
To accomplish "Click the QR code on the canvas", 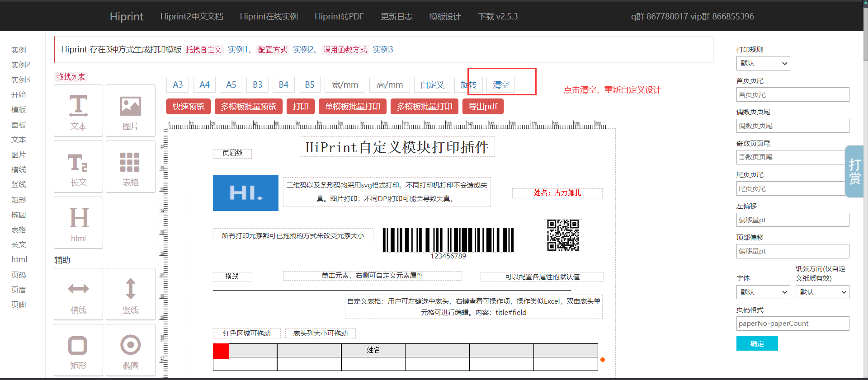I will click(x=563, y=235).
